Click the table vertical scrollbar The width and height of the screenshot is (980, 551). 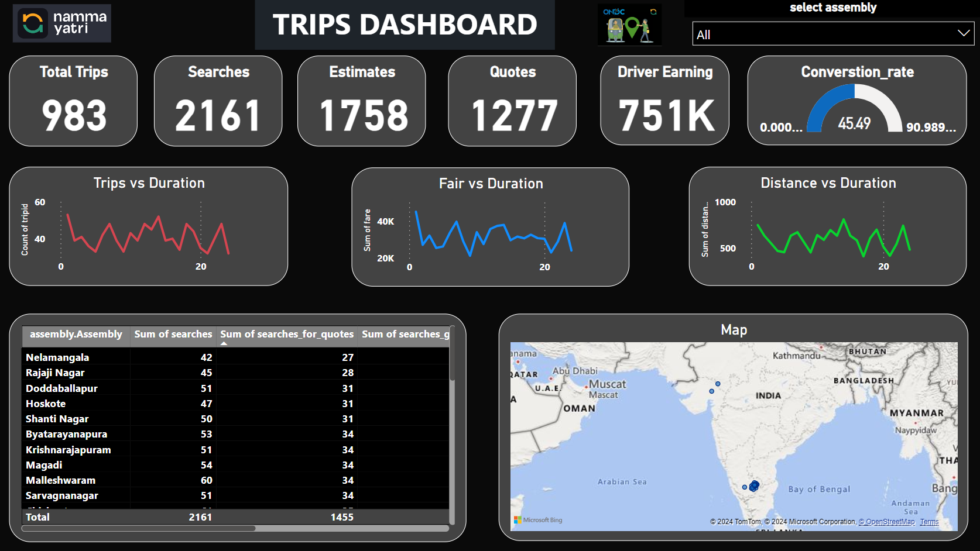pyautogui.click(x=451, y=363)
